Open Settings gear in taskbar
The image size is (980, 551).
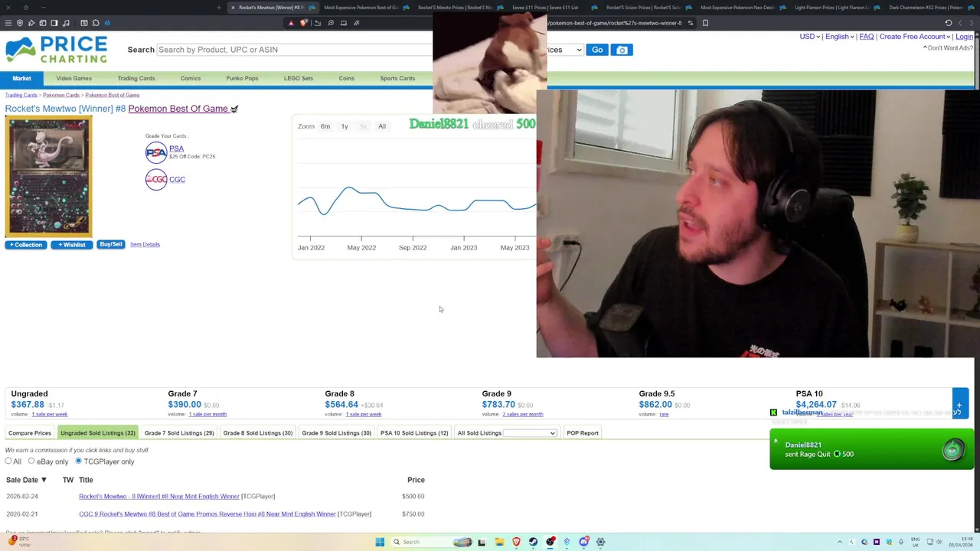click(x=601, y=542)
